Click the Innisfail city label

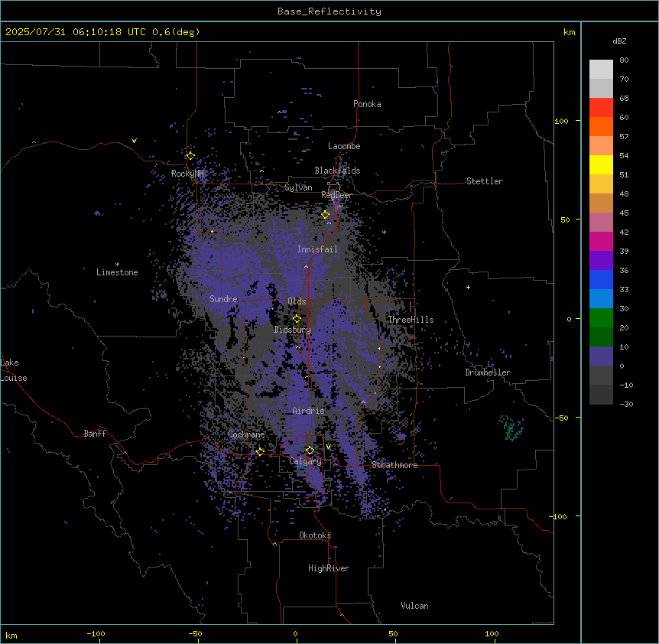[317, 249]
